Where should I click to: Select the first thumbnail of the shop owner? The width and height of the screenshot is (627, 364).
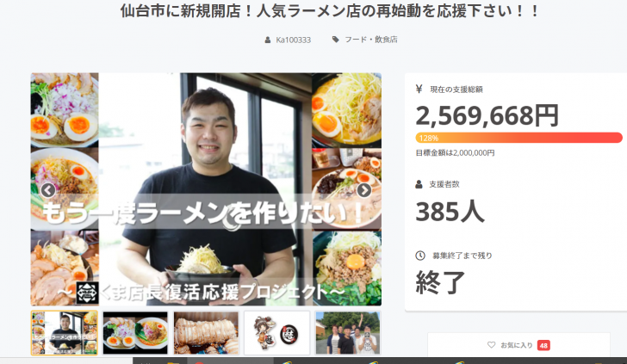65,333
